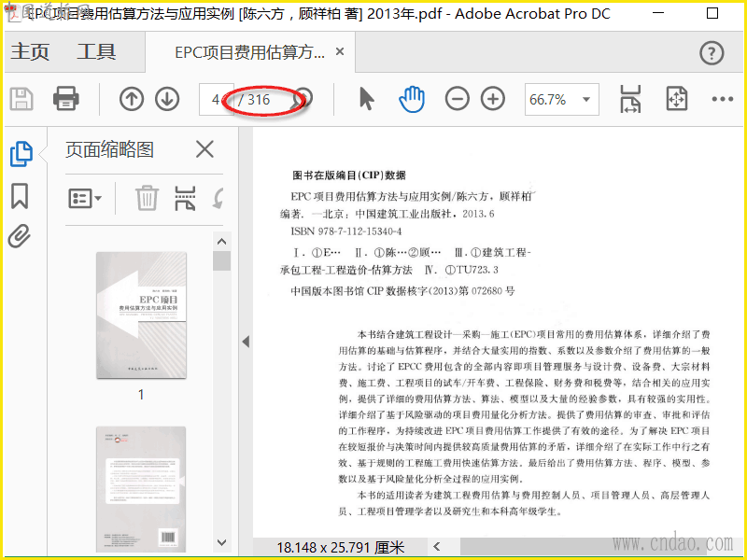The image size is (747, 560).
Task: Click the 图书在版编目(CIP)数据 heading
Action: tap(348, 175)
